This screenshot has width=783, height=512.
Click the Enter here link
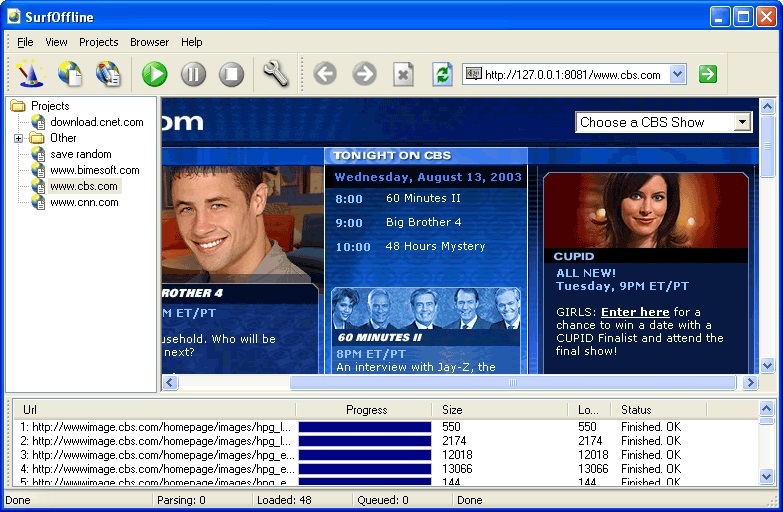coord(635,312)
